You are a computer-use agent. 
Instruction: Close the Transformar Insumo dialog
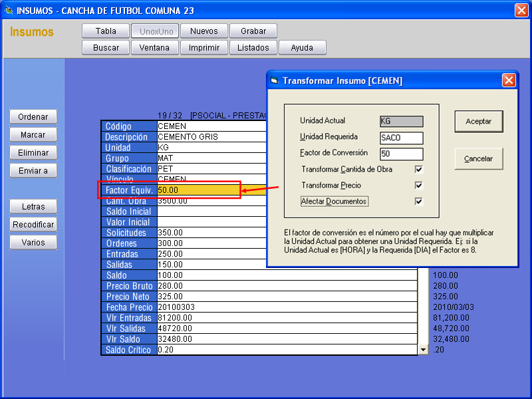(x=509, y=80)
